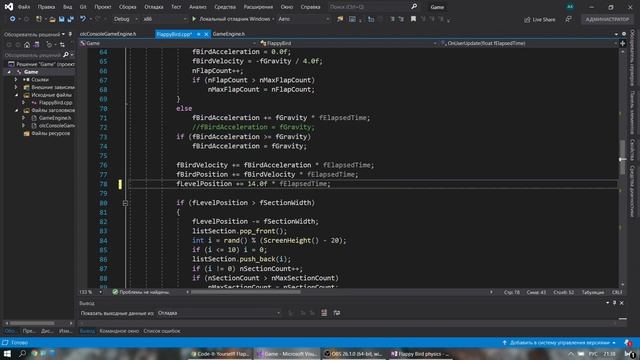Switch to the GameEngine.h tab

click(x=229, y=34)
